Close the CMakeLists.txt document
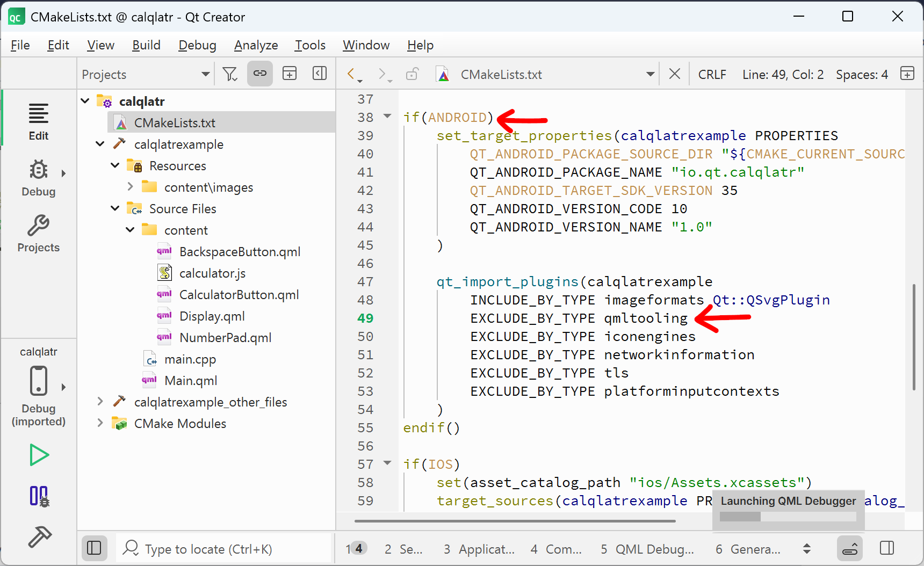The image size is (924, 566). coord(675,74)
